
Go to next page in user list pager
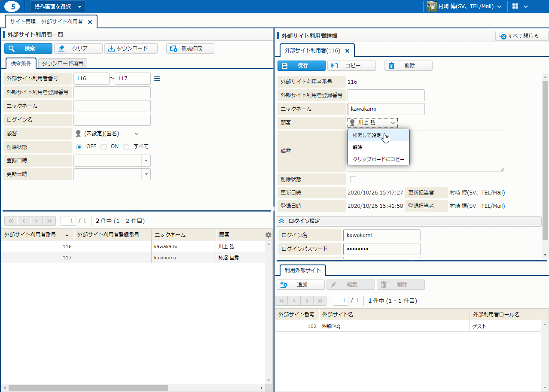coord(37,221)
